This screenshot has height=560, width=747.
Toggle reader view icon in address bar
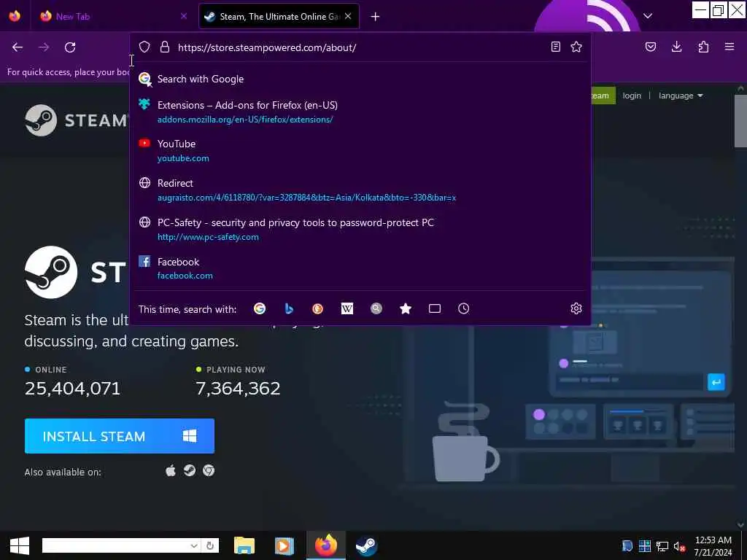pyautogui.click(x=555, y=47)
